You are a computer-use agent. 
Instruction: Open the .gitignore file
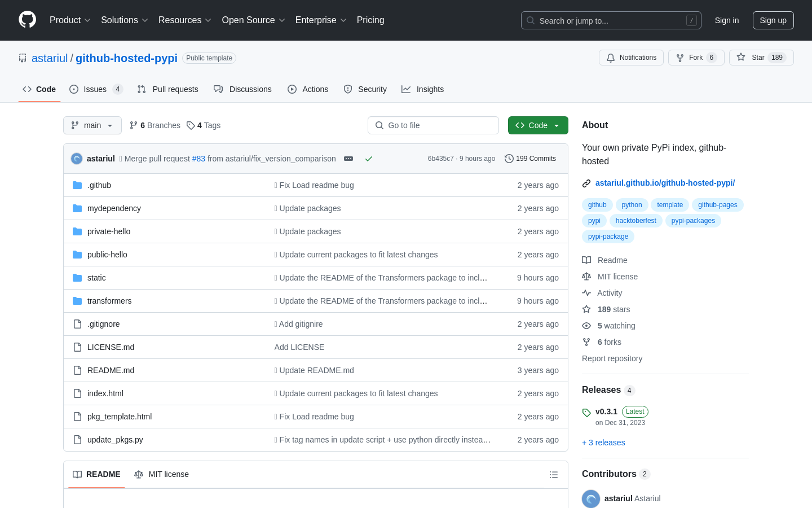click(103, 324)
